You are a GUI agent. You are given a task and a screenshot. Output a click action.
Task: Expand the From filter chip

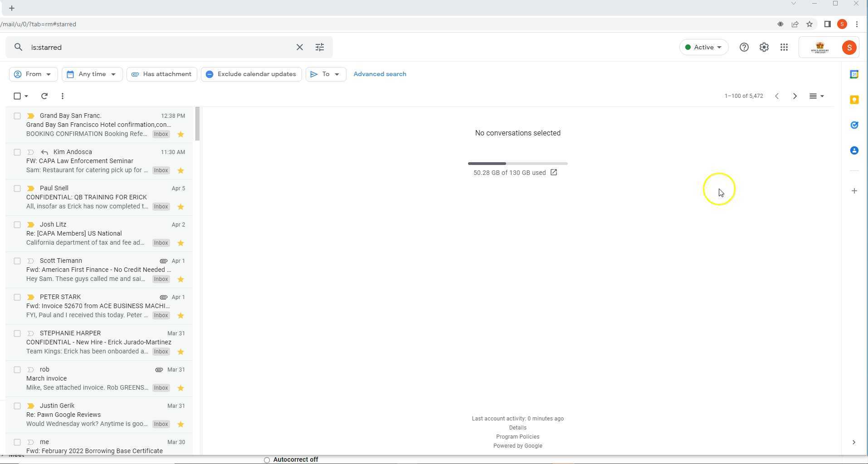(x=33, y=74)
